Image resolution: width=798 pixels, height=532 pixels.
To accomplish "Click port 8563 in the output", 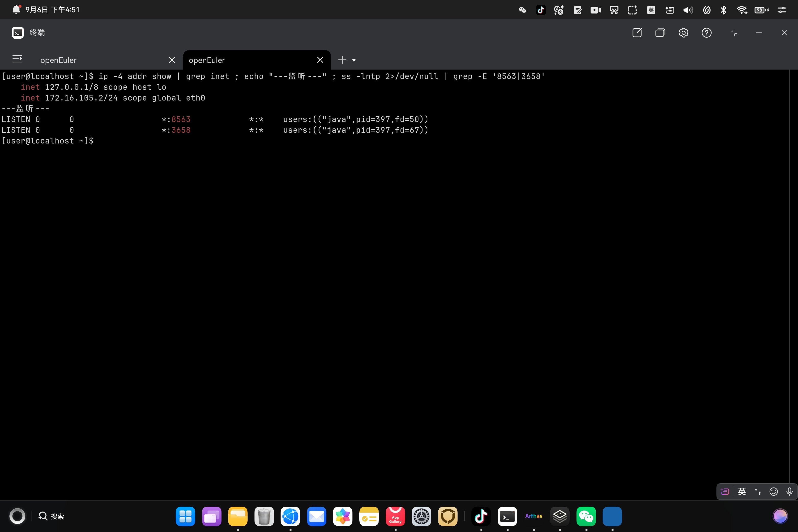I will pos(181,119).
